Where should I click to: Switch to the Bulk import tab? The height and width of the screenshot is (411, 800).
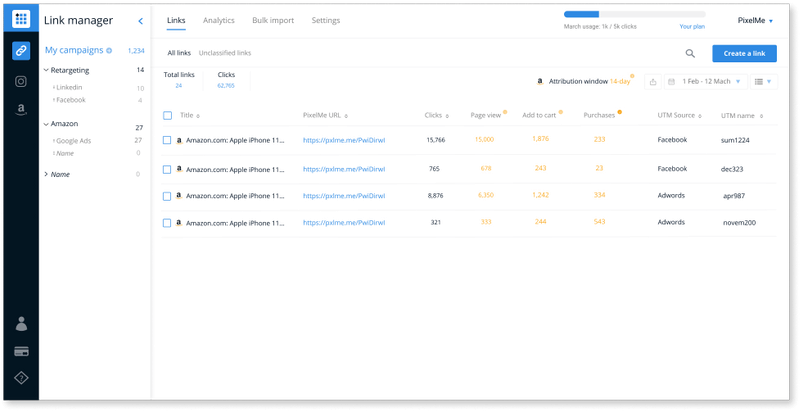pyautogui.click(x=273, y=21)
